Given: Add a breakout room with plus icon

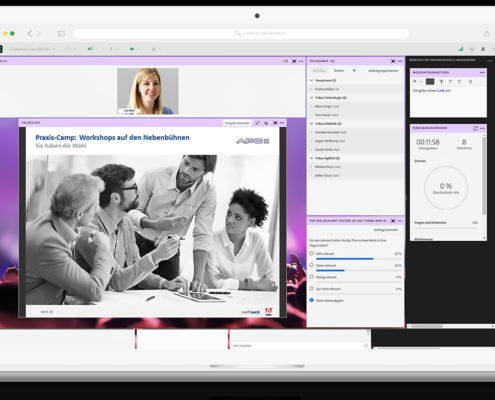Looking at the screenshot, I should point(354,70).
